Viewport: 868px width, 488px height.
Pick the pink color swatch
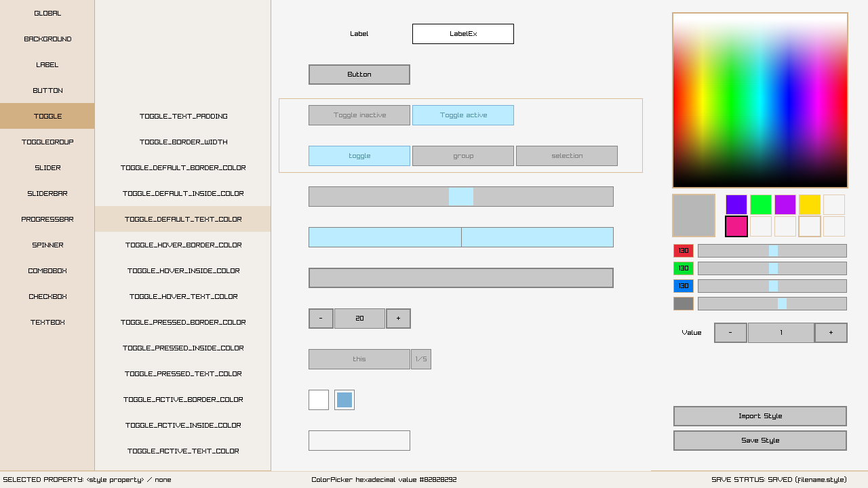tap(736, 226)
